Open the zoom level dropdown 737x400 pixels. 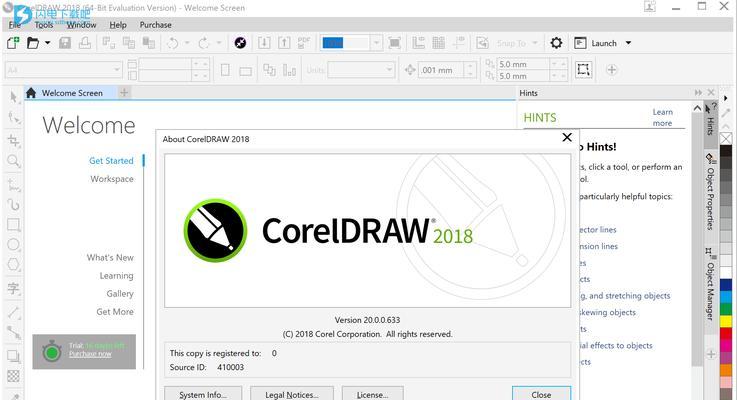pyautogui.click(x=376, y=43)
